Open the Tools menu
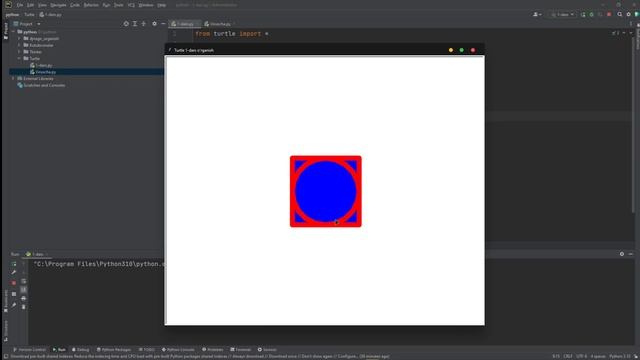 click(118, 5)
